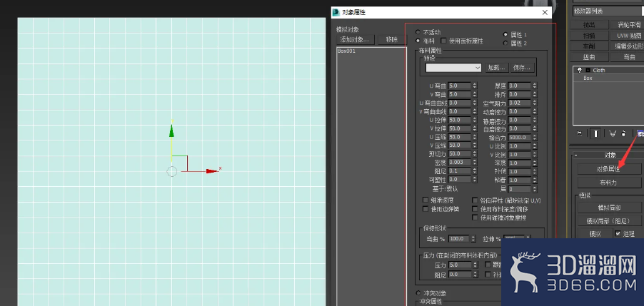Screen dimensions: 644x306
Task: Click the 保存... preset button
Action: pyautogui.click(x=523, y=68)
